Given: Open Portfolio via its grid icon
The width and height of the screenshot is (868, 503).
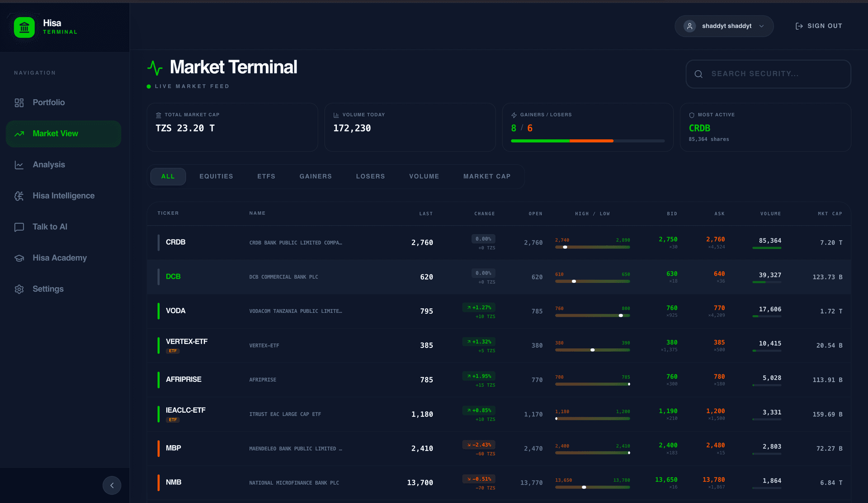Looking at the screenshot, I should 19,103.
